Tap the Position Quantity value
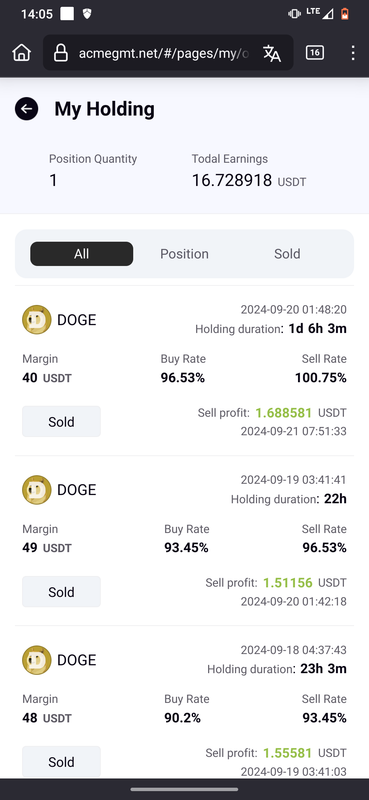 (54, 180)
